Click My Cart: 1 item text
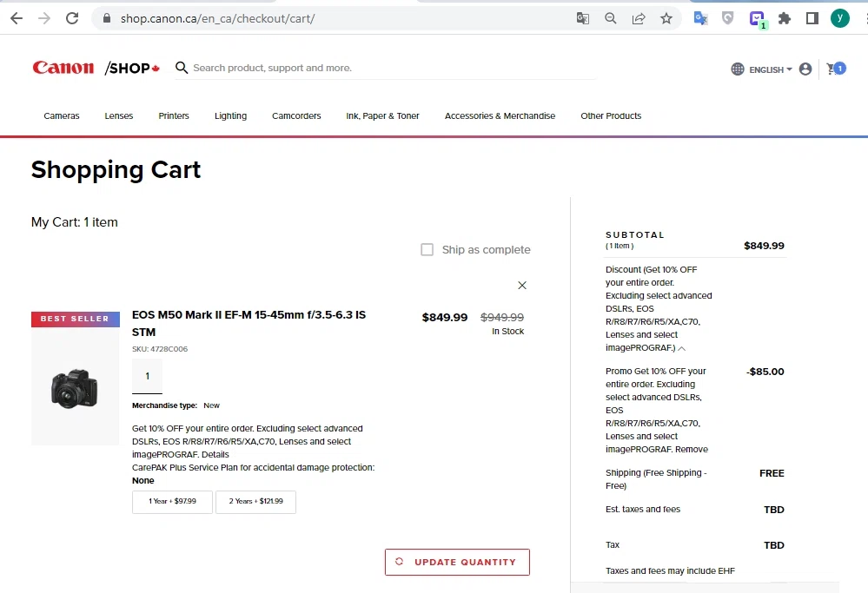868x593 pixels. [74, 222]
